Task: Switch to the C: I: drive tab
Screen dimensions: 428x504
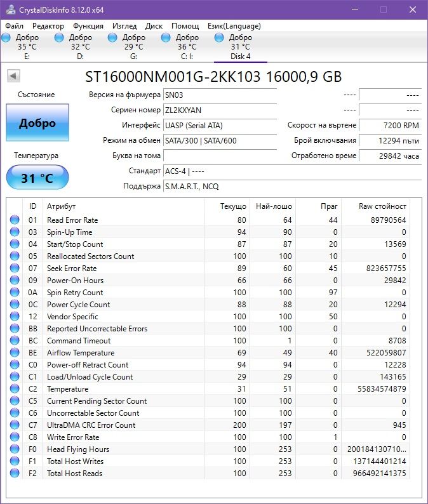Action: coord(187,47)
